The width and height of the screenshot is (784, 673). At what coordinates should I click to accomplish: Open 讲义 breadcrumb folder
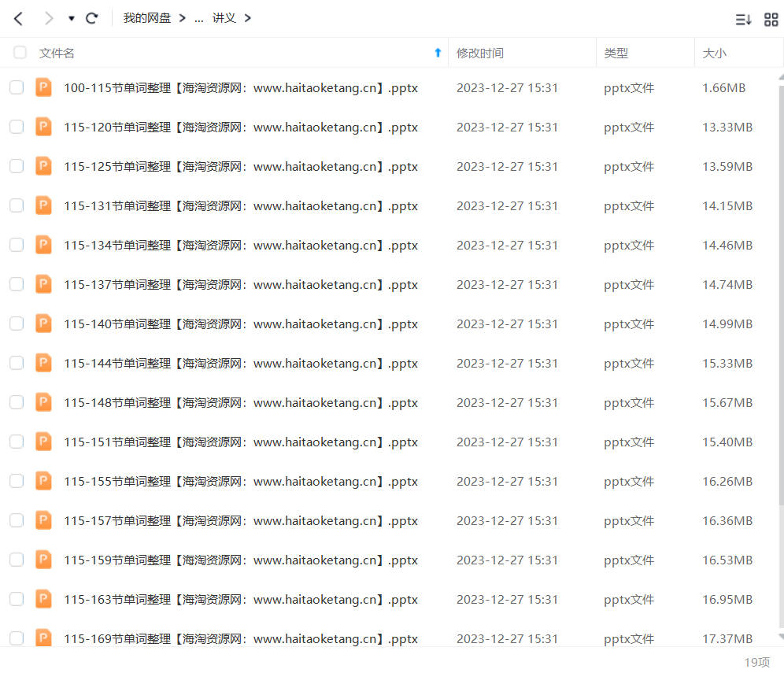point(224,18)
